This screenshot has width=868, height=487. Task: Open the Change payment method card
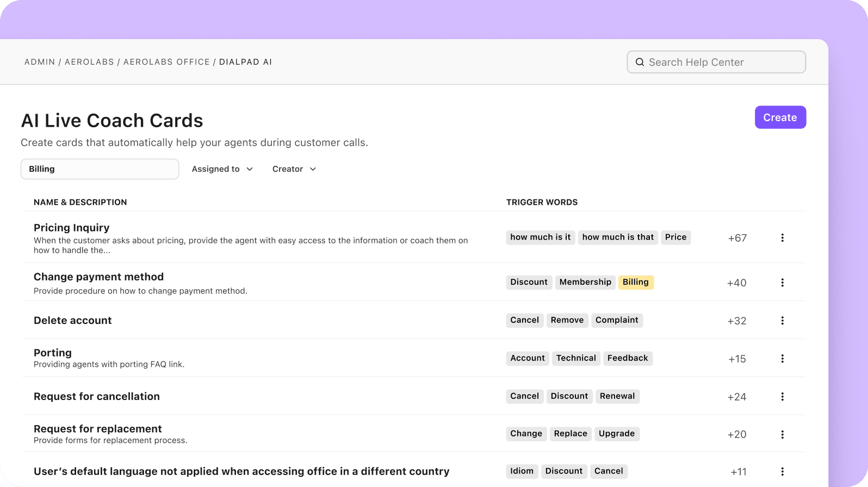[x=98, y=277]
